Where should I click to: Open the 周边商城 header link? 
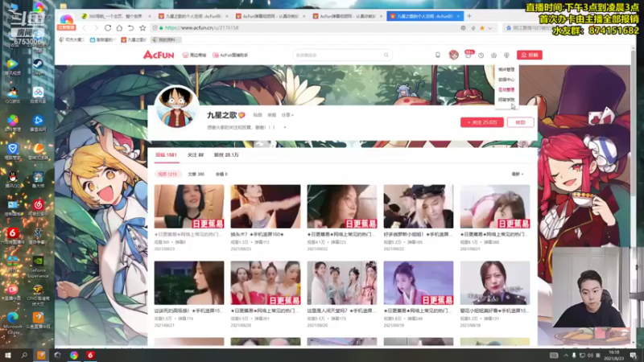coord(194,55)
